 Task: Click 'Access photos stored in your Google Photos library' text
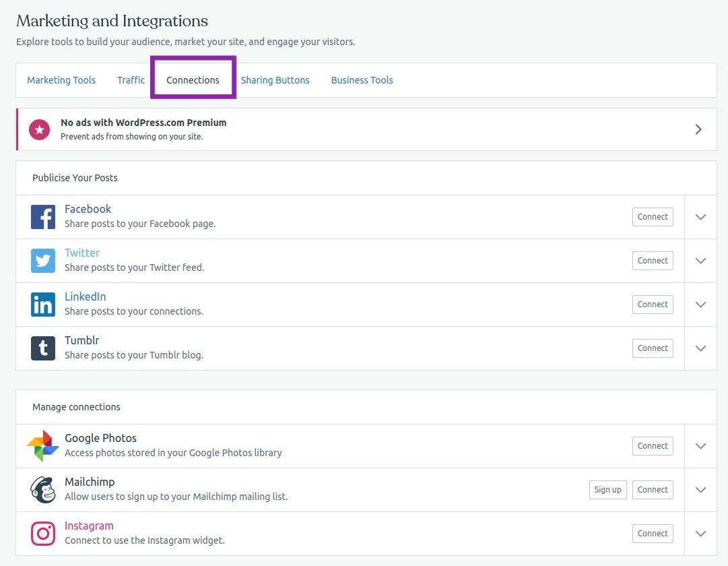click(x=173, y=453)
